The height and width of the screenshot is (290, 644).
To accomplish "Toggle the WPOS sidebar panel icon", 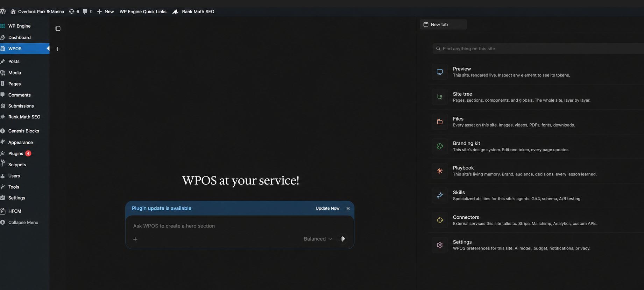I will coord(58,28).
